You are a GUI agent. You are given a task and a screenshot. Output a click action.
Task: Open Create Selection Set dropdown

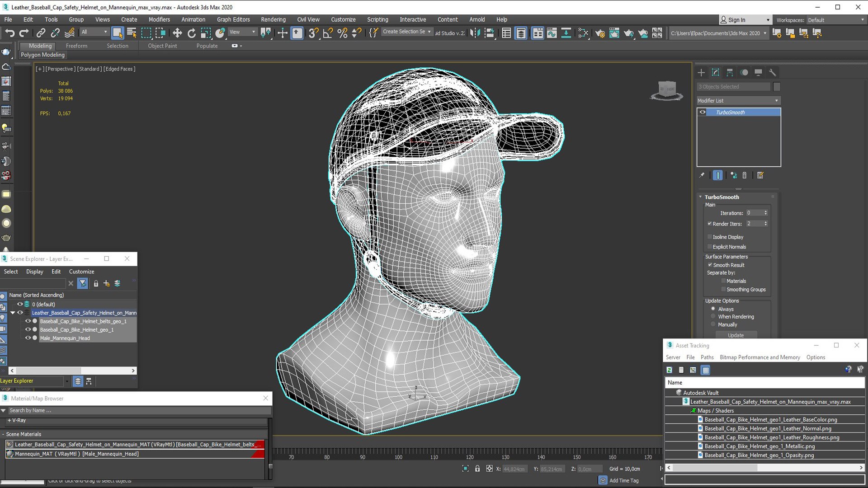(406, 32)
